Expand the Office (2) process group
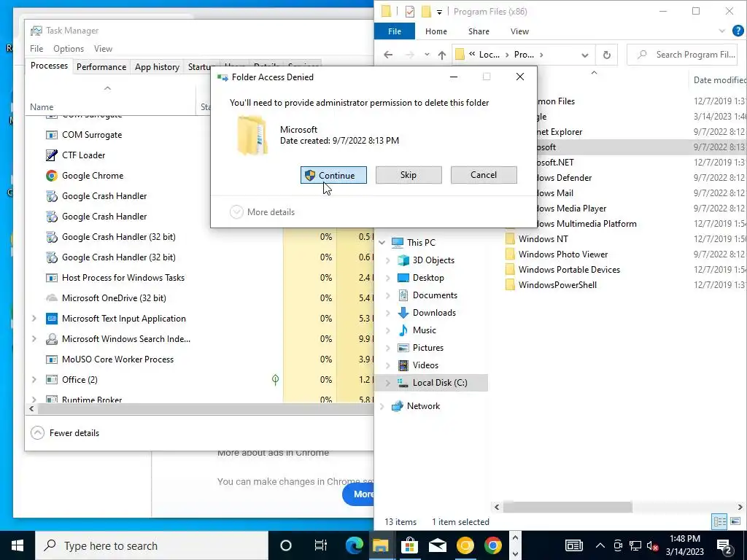This screenshot has height=560, width=747. click(34, 379)
